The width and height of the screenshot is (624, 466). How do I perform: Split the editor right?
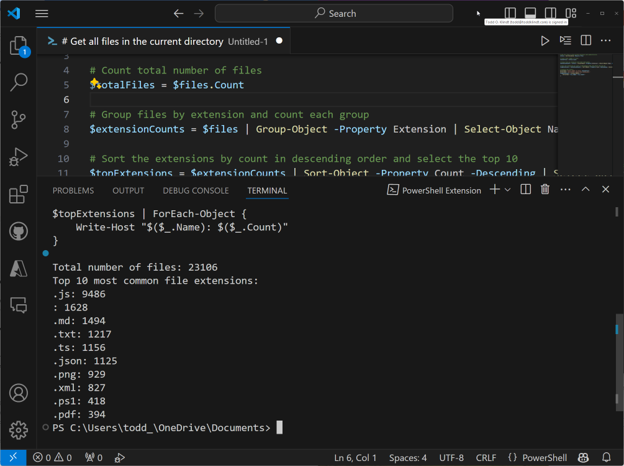pos(586,41)
